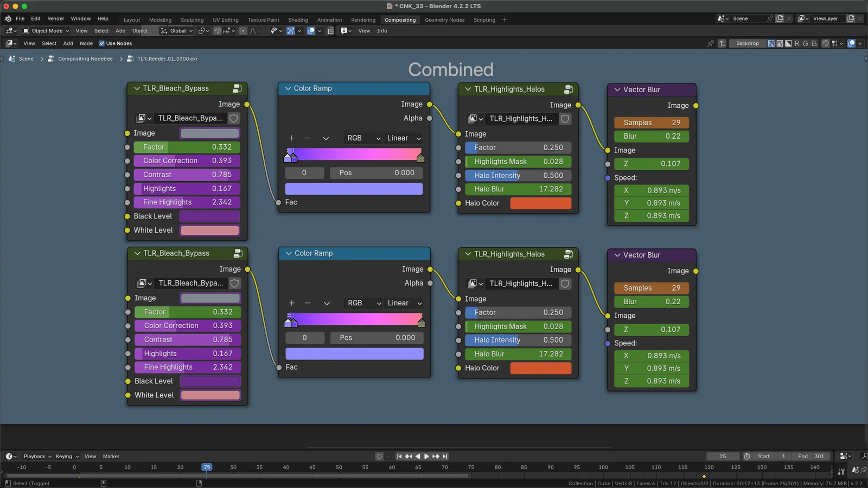Select the Snapping magnet icon in the header
The height and width of the screenshot is (488, 868).
pyautogui.click(x=217, y=31)
